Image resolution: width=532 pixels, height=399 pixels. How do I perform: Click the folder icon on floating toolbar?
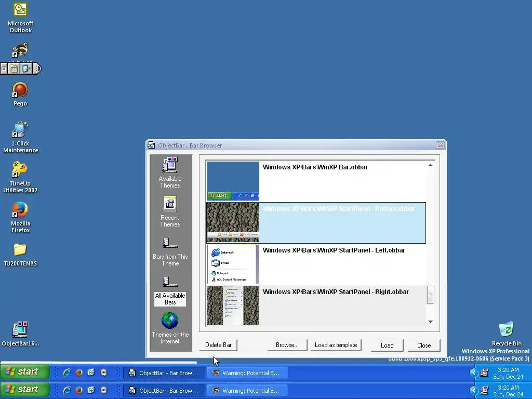click(x=14, y=69)
